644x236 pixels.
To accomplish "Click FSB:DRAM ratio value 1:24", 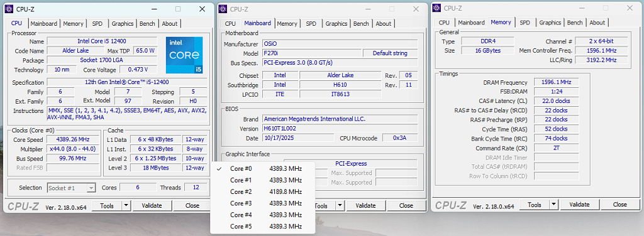I will click(x=557, y=92).
